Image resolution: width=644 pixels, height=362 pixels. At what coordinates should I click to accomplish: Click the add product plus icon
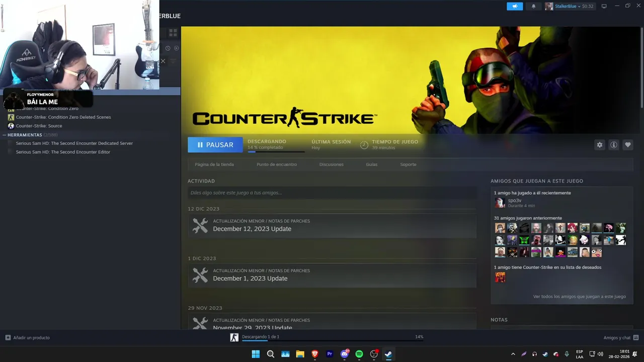coord(8,338)
